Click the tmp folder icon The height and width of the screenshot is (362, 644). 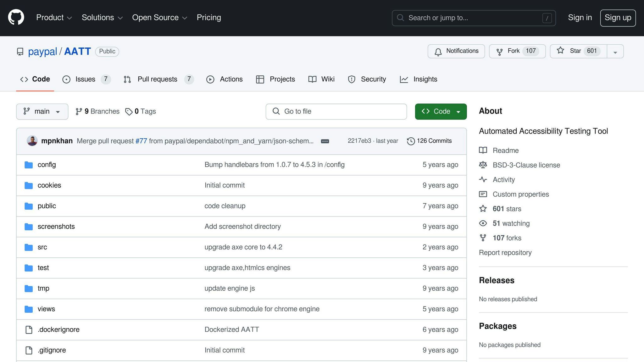pos(29,288)
